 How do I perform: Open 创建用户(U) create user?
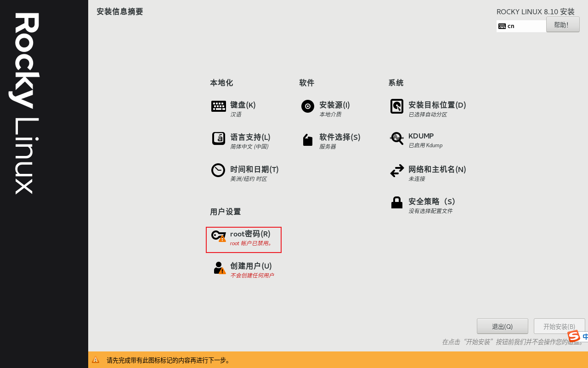251,266
